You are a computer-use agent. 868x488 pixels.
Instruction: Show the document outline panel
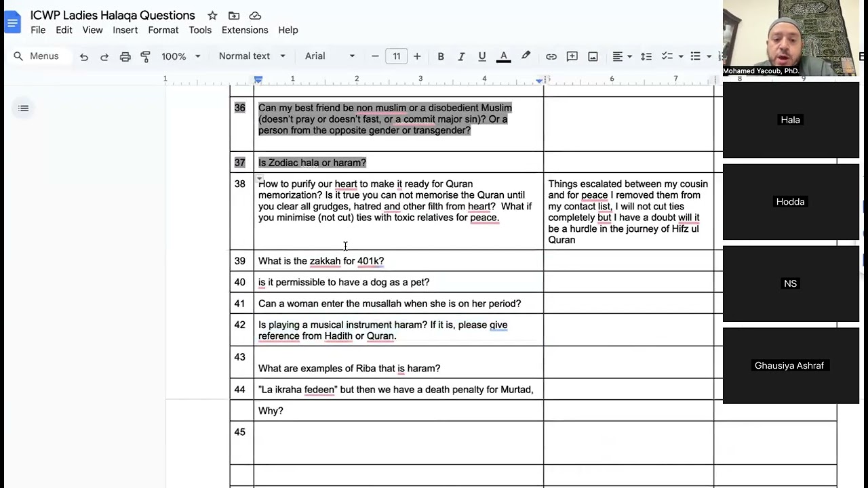point(24,108)
